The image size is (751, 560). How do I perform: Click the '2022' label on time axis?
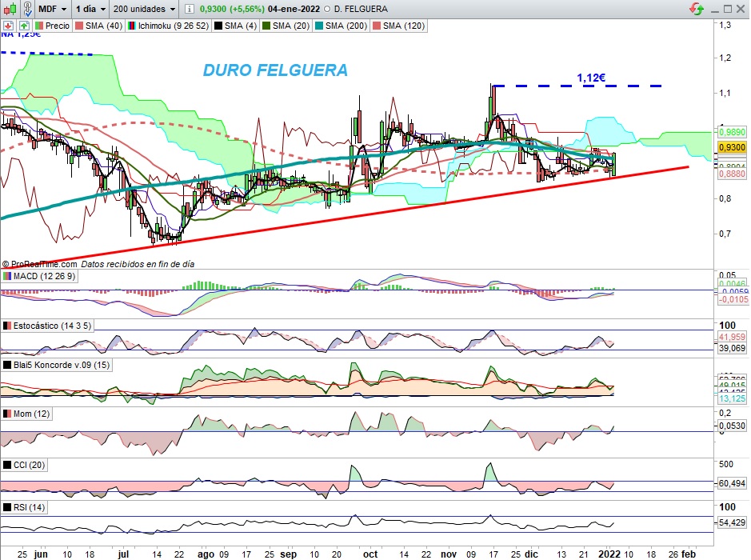(609, 554)
